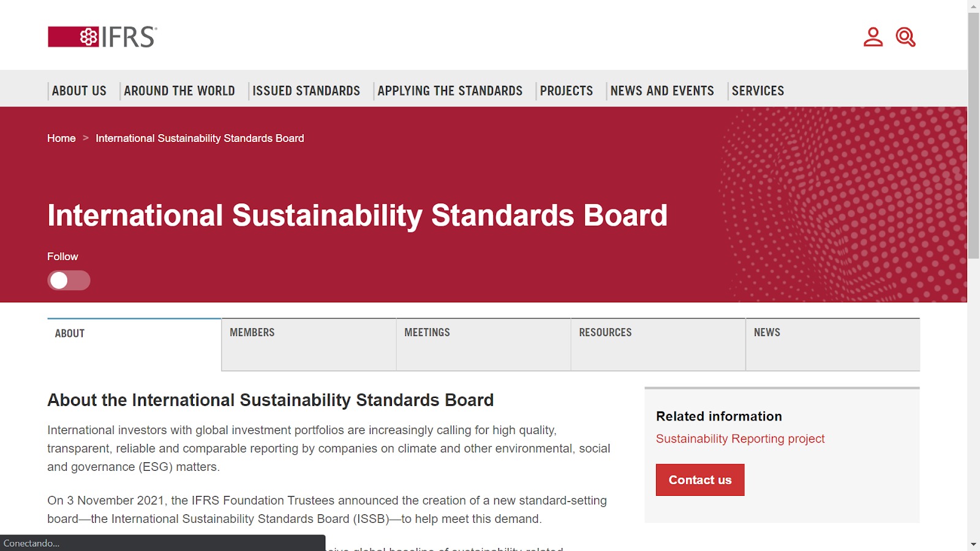Open the Around the World menu
This screenshot has width=980, height=551.
179,91
